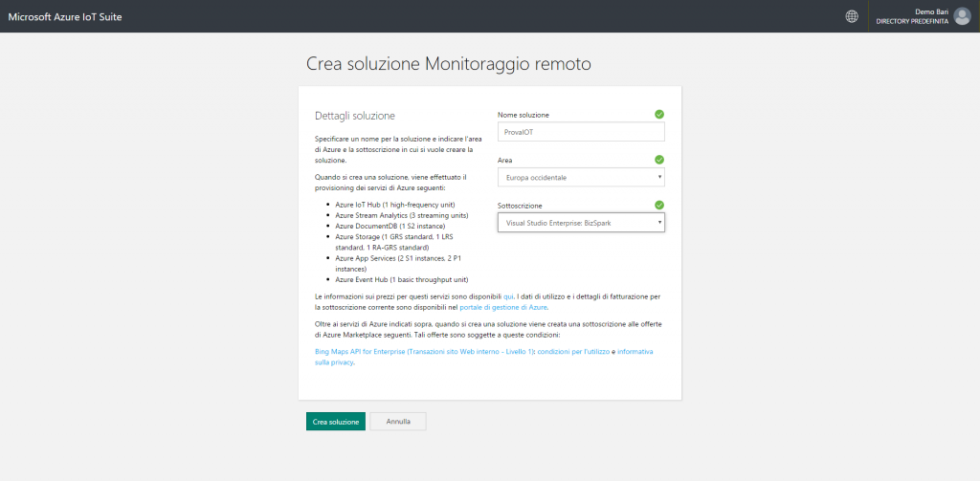
Task: Open portale di gestione di Azure link
Action: click(503, 307)
